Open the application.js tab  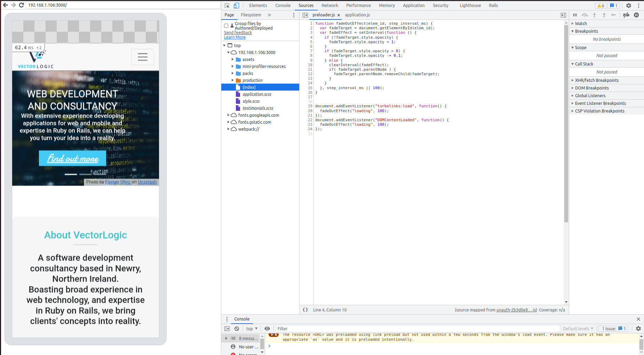click(357, 15)
